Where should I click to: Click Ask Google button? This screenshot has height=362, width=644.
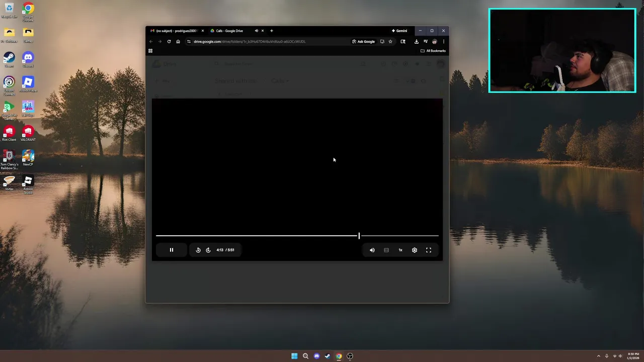[363, 41]
